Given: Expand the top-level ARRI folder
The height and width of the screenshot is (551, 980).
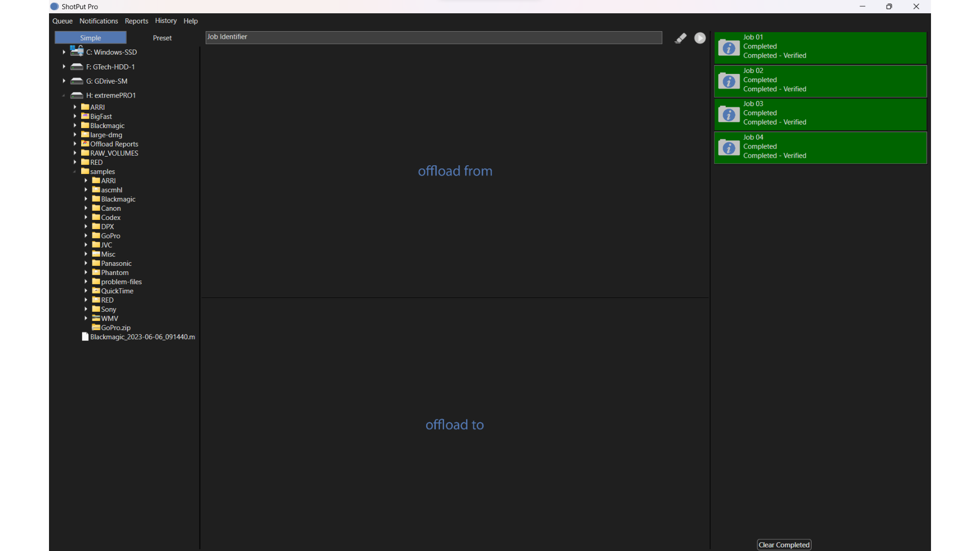Looking at the screenshot, I should [75, 107].
